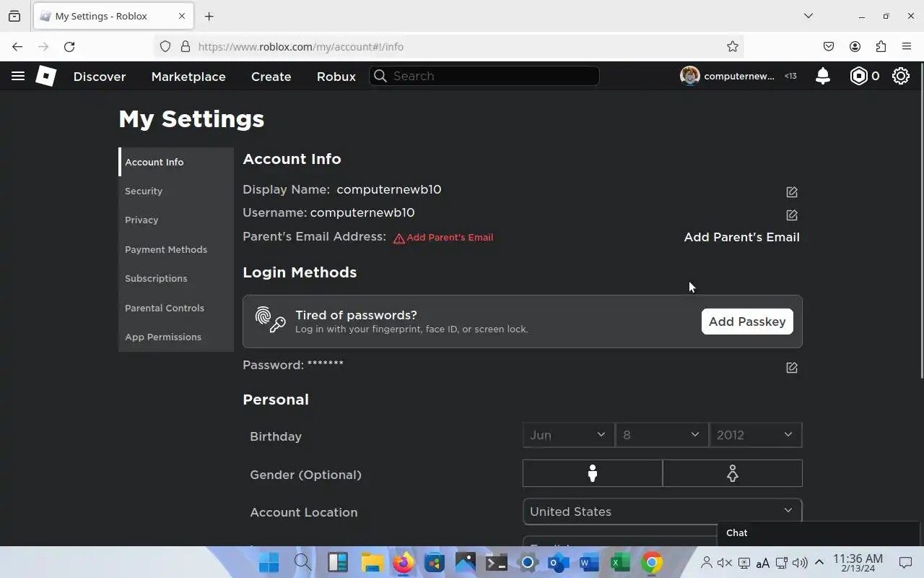
Task: Show hidden system tray icons
Action: 819,562
